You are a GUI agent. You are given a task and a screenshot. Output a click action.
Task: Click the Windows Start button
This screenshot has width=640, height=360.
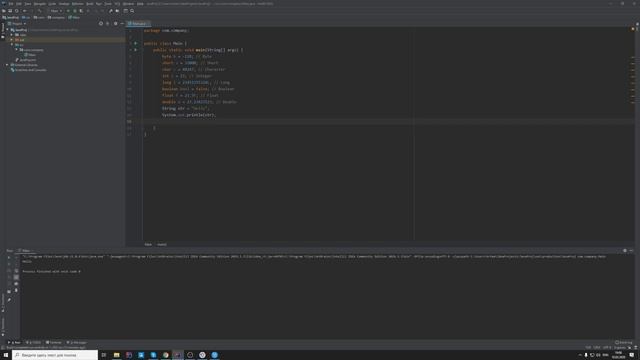[x=6, y=355]
